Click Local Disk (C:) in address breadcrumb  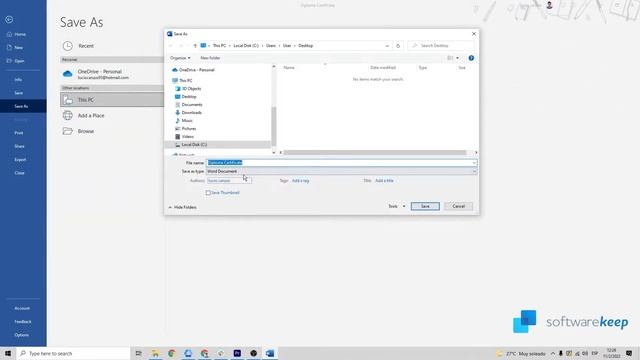246,46
